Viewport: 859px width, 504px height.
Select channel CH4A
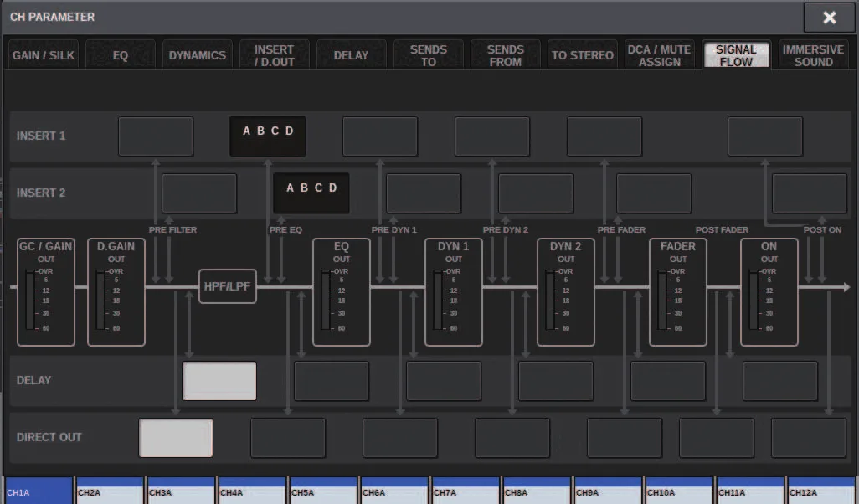click(252, 491)
